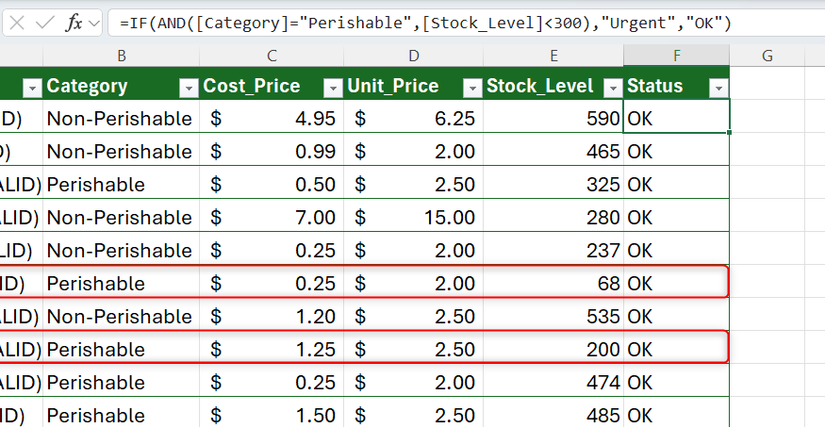Open the Status column filter dropdown

(717, 88)
